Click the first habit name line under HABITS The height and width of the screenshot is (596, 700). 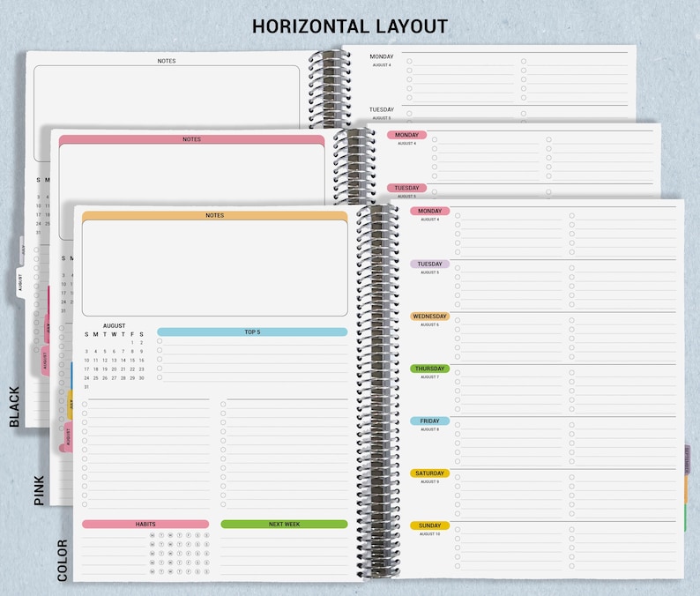click(x=114, y=538)
